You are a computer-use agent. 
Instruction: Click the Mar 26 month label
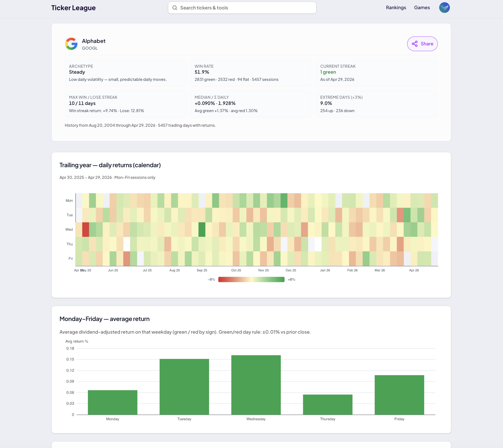click(x=380, y=270)
